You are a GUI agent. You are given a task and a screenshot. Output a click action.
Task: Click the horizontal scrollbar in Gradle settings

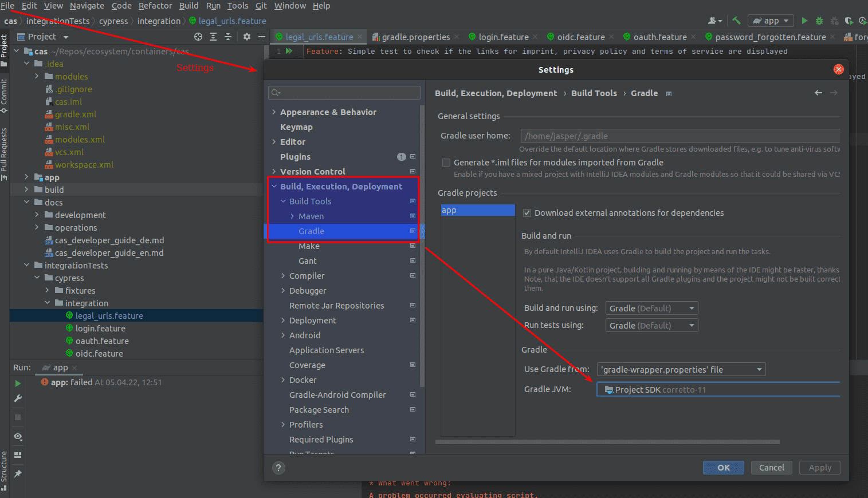[x=607, y=442]
